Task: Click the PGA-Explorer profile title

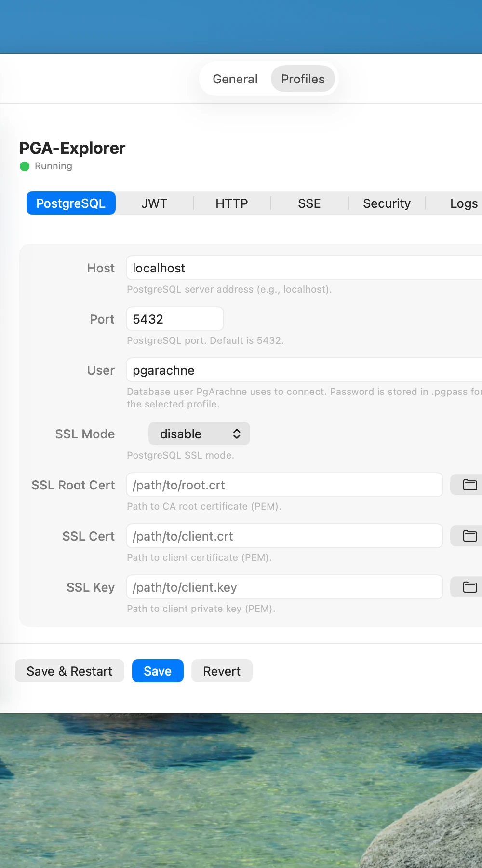Action: 72,148
